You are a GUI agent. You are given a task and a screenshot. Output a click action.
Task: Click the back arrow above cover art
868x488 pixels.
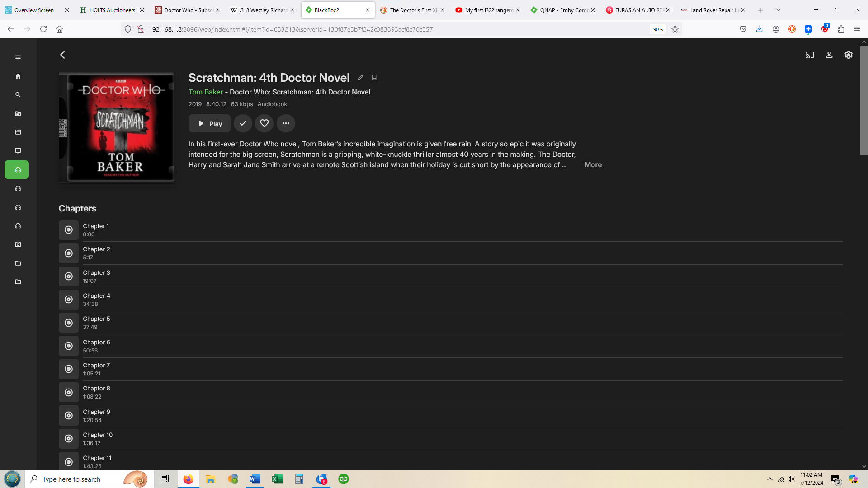coord(63,55)
